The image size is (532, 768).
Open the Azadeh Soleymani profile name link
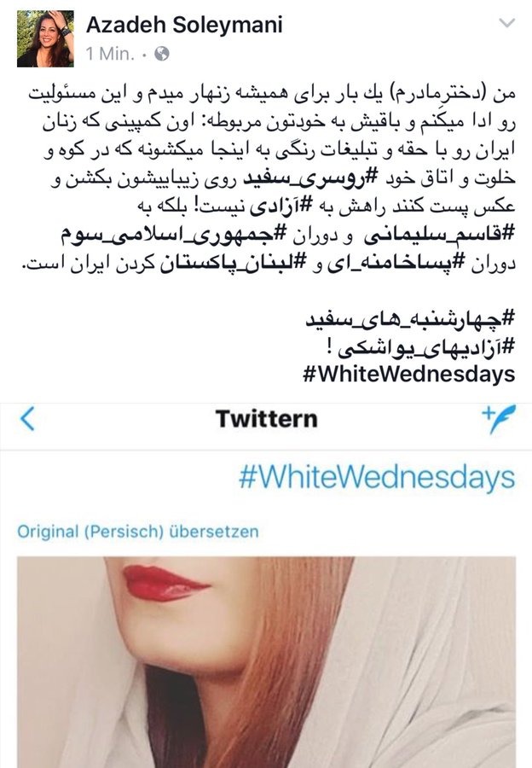184,24
